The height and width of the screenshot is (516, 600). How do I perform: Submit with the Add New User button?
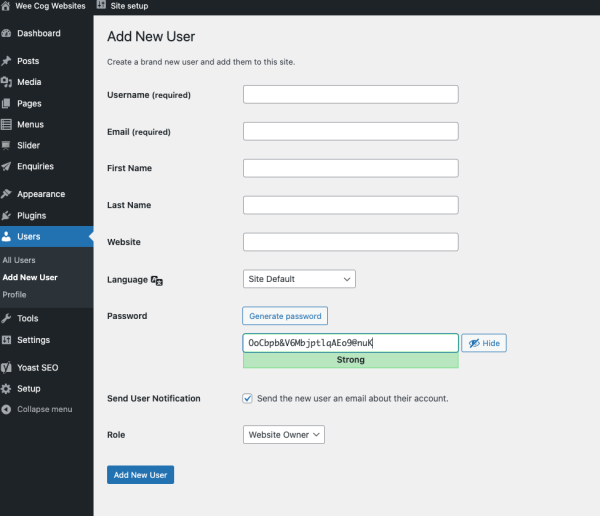(x=140, y=475)
